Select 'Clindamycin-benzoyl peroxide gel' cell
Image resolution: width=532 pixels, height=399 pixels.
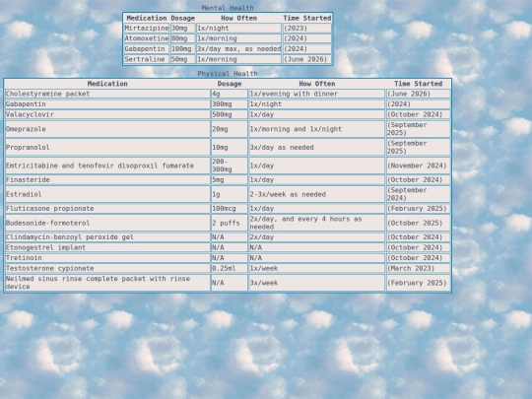(107, 237)
